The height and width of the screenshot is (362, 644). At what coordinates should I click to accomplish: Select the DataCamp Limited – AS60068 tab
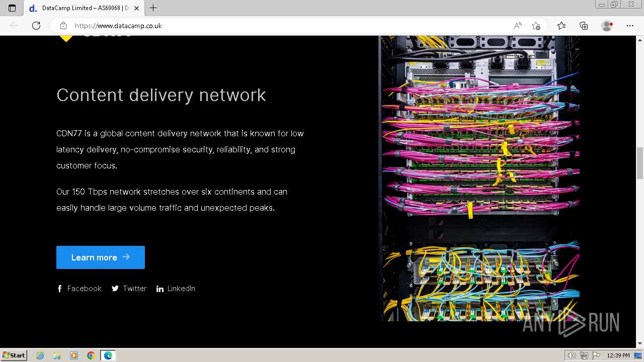click(83, 8)
